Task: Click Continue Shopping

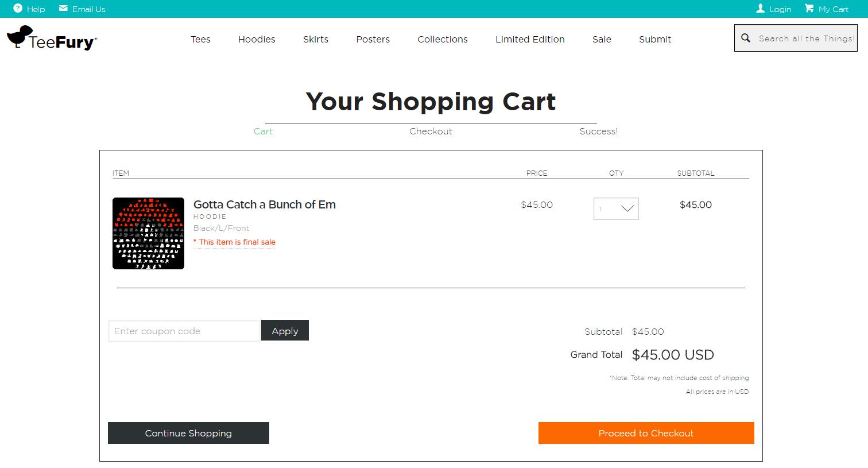Action: click(x=188, y=433)
